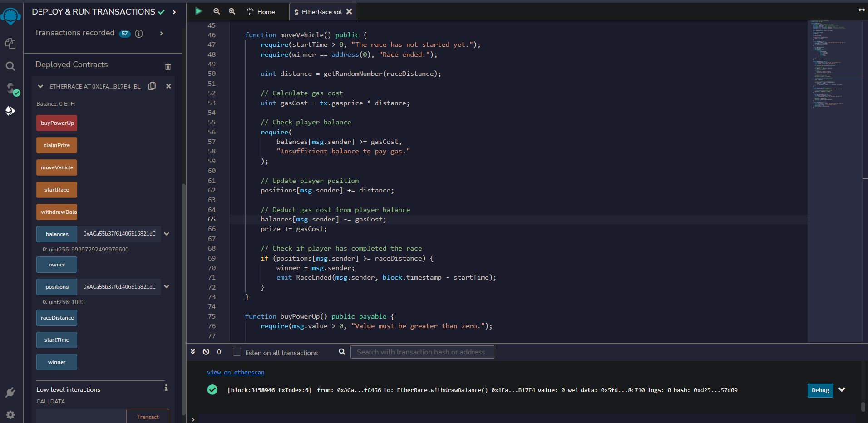This screenshot has width=868, height=423.
Task: Click the transactions recorded 57 badge
Action: tap(125, 34)
